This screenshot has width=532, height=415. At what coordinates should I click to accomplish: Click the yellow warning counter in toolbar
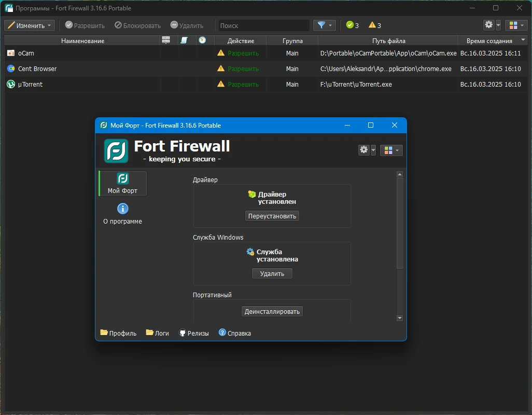click(x=375, y=25)
